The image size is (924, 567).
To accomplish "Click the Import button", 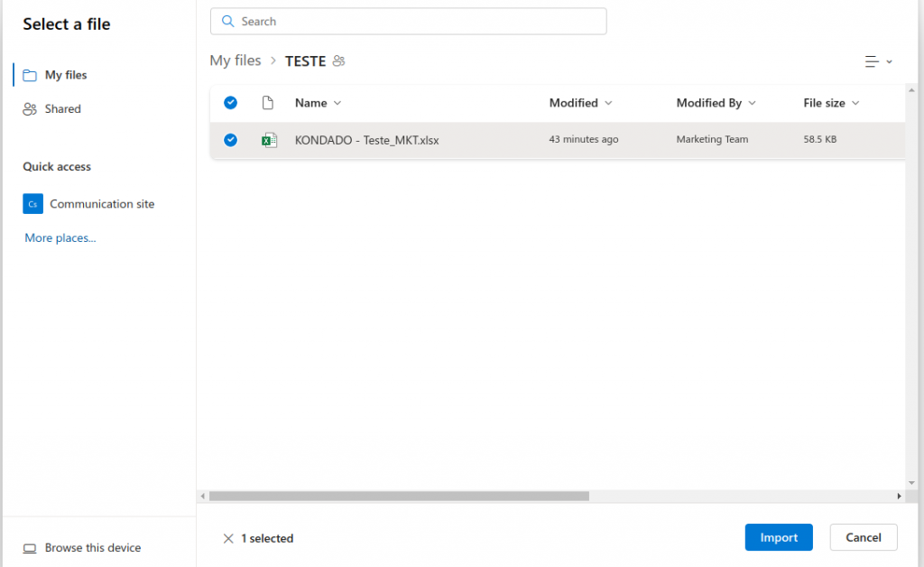I will point(778,537).
